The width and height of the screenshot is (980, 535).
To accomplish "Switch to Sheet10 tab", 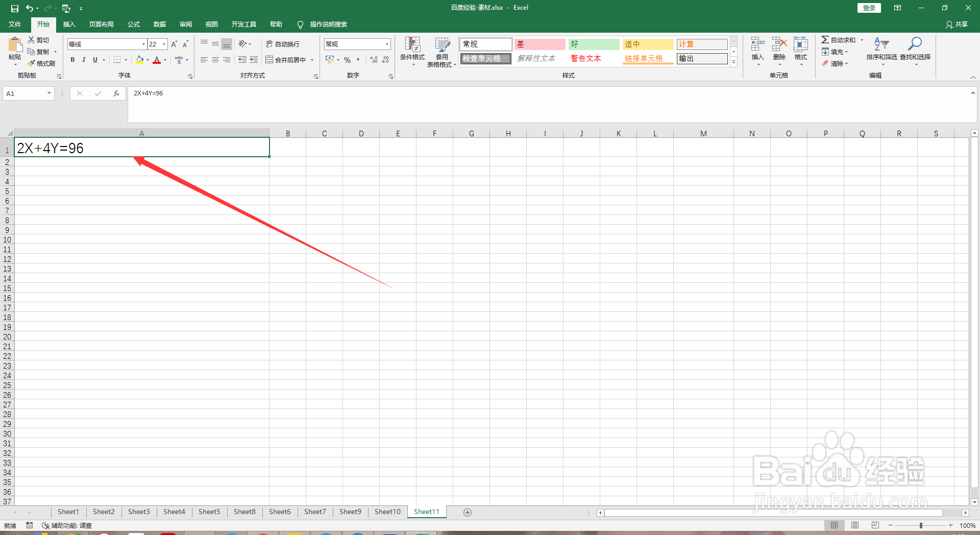I will click(387, 512).
